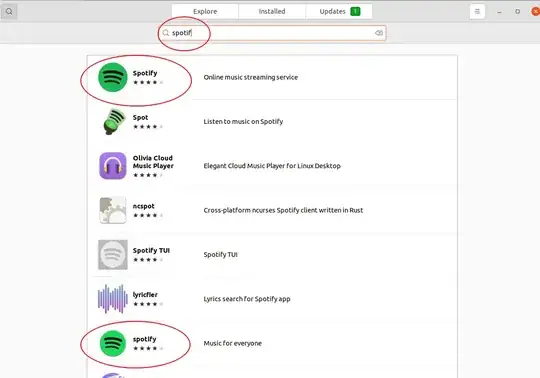
Task: Click 'Online music streaming service' description
Action: tap(250, 77)
